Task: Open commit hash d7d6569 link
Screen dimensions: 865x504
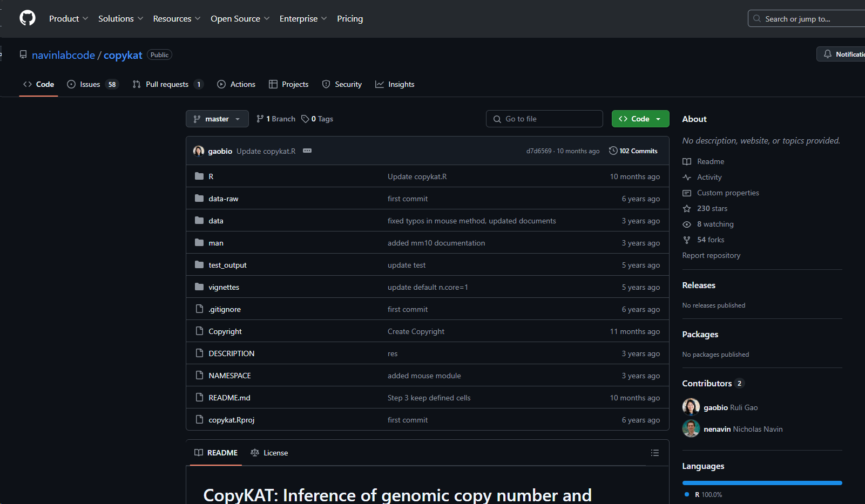Action: 539,151
